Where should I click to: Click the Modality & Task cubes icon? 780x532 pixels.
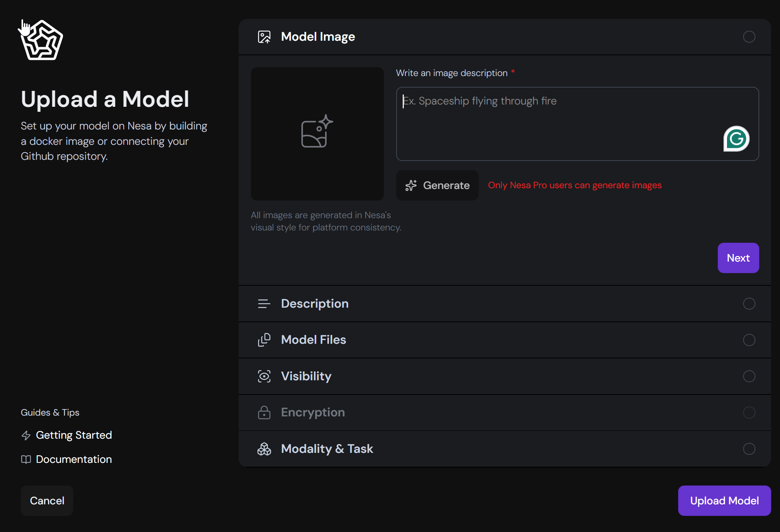tap(264, 449)
